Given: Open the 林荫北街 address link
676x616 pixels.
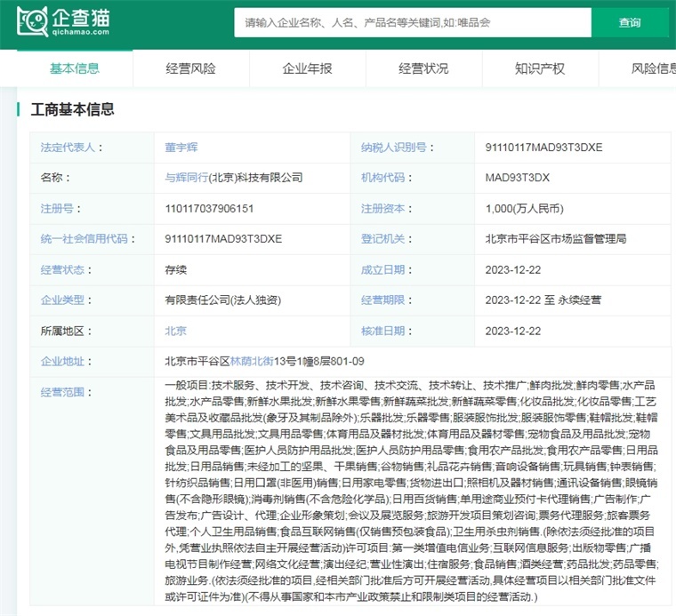Looking at the screenshot, I should tap(252, 361).
